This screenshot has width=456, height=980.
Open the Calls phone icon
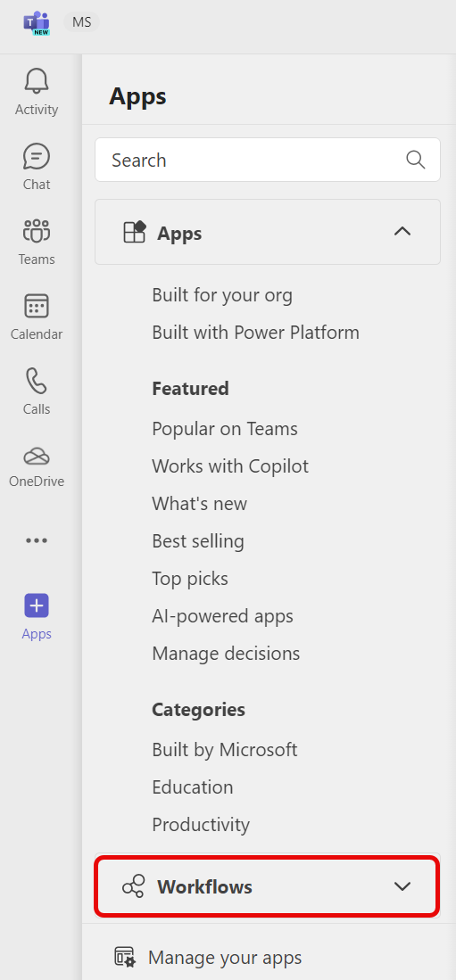click(37, 381)
